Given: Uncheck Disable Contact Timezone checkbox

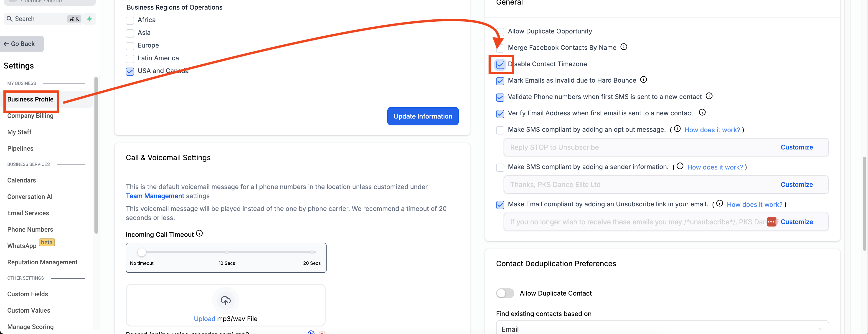Looking at the screenshot, I should (500, 64).
